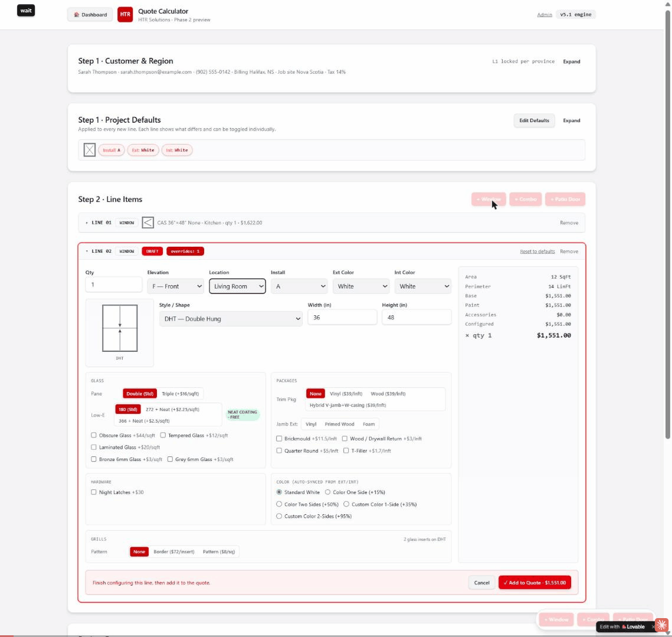Open the Install dropdown
This screenshot has height=637, width=672.
point(299,286)
